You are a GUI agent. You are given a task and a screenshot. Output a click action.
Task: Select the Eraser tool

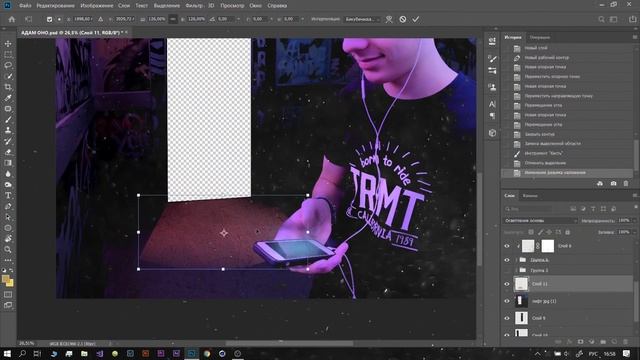pos(8,152)
